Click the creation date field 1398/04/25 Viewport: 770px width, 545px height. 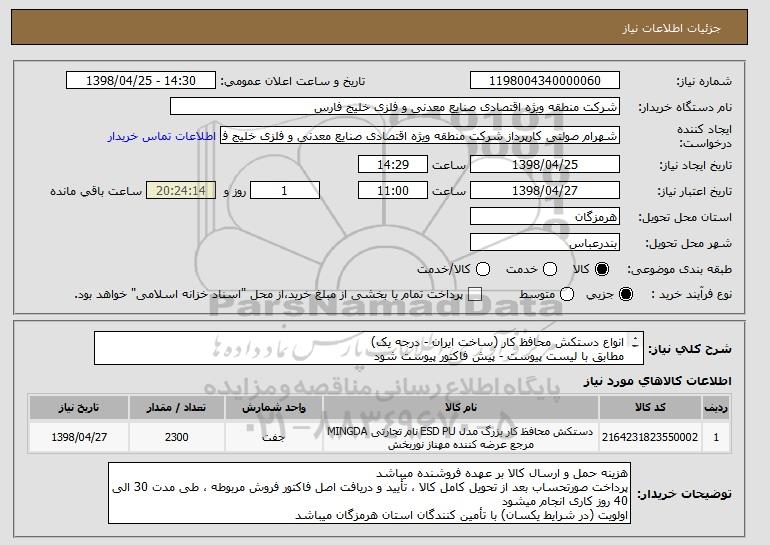pyautogui.click(x=545, y=164)
